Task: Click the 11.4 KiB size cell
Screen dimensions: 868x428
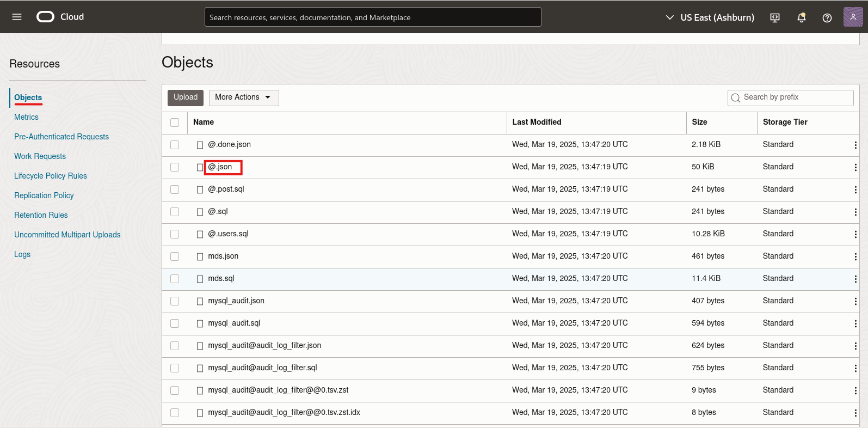Action: (706, 278)
